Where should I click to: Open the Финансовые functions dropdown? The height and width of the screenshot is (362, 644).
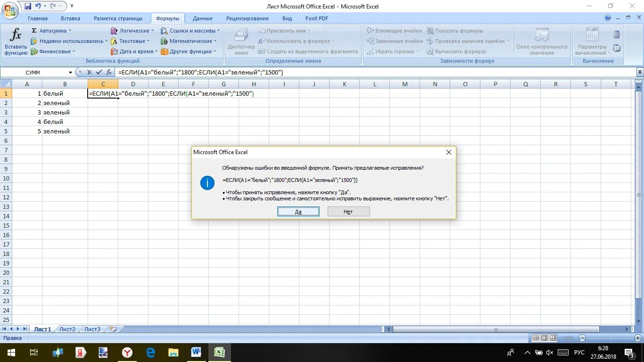point(53,51)
